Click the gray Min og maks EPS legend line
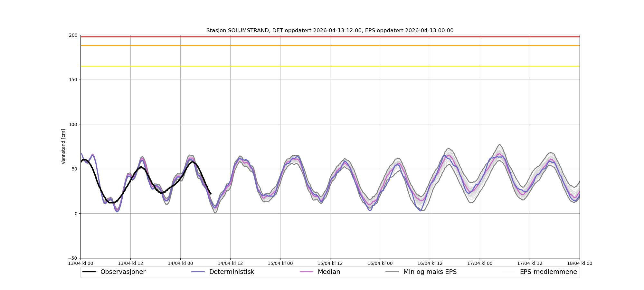This screenshot has width=644, height=290. [392, 272]
